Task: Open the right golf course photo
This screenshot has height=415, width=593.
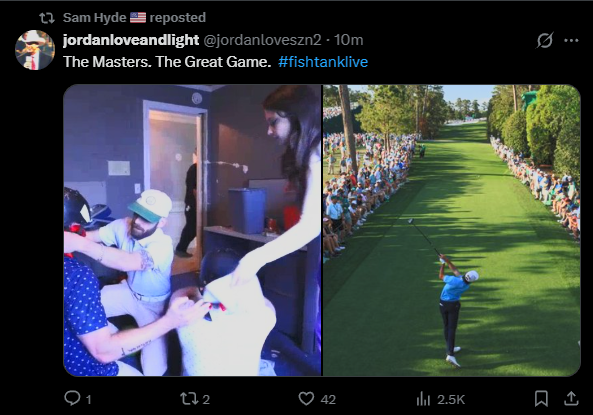Action: point(452,230)
